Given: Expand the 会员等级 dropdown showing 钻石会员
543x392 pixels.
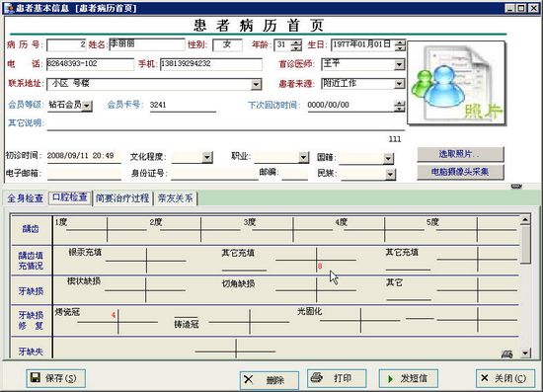Looking at the screenshot, I should coord(87,106).
